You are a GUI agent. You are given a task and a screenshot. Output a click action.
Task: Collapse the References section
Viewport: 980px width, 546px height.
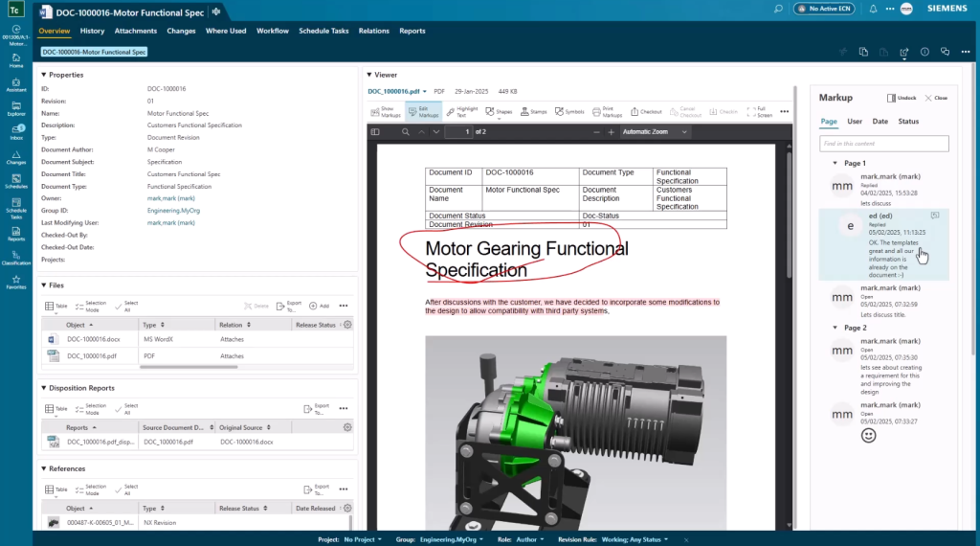[44, 468]
